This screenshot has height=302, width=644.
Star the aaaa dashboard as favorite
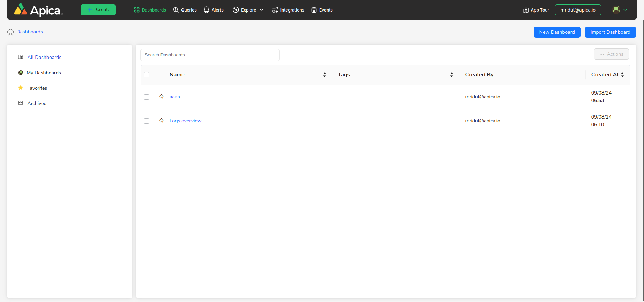pos(162,97)
